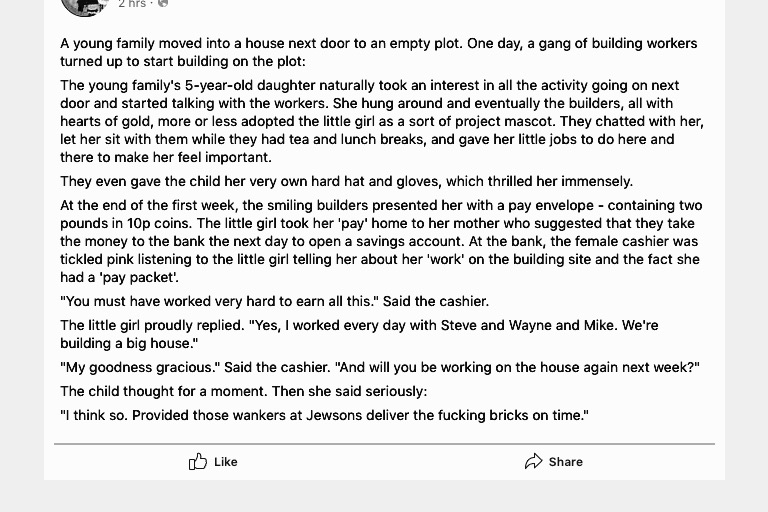Click the paragraph about the 5-year-old daughter
Screen dimensions: 768x512
pos(382,121)
